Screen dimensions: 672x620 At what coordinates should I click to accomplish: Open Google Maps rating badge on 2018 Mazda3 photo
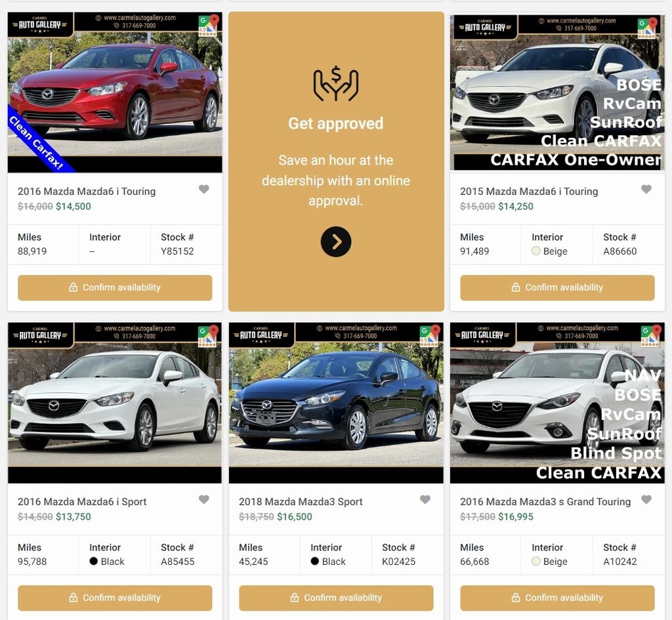430,336
